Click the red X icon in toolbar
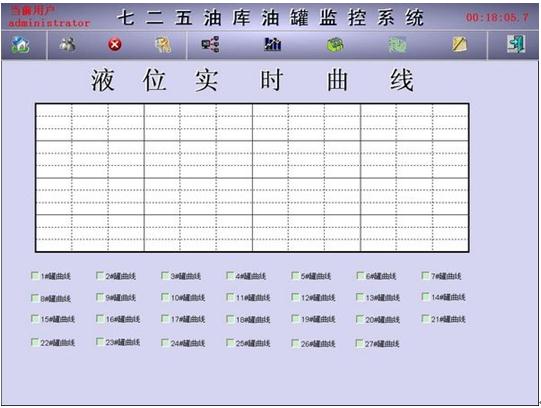 click(x=115, y=45)
